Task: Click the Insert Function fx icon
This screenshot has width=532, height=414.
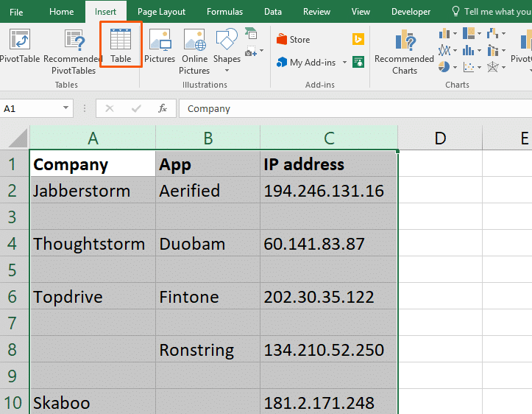Action: click(163, 108)
